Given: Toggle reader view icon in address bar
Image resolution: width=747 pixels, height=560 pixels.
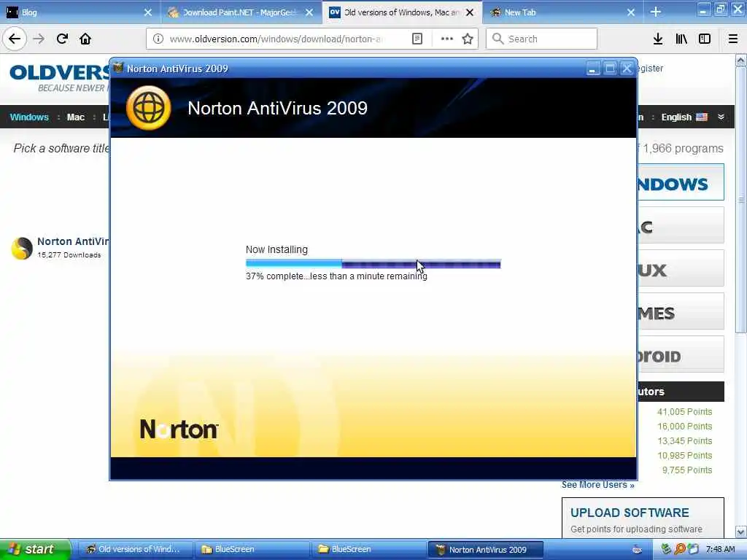Looking at the screenshot, I should coord(417,39).
